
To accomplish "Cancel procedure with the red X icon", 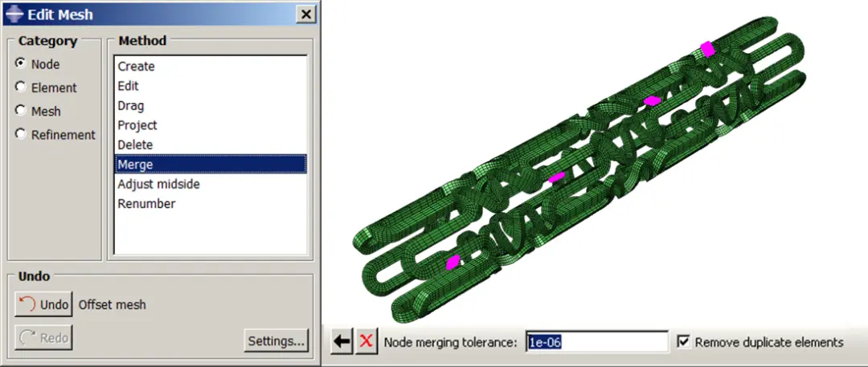I will point(366,341).
